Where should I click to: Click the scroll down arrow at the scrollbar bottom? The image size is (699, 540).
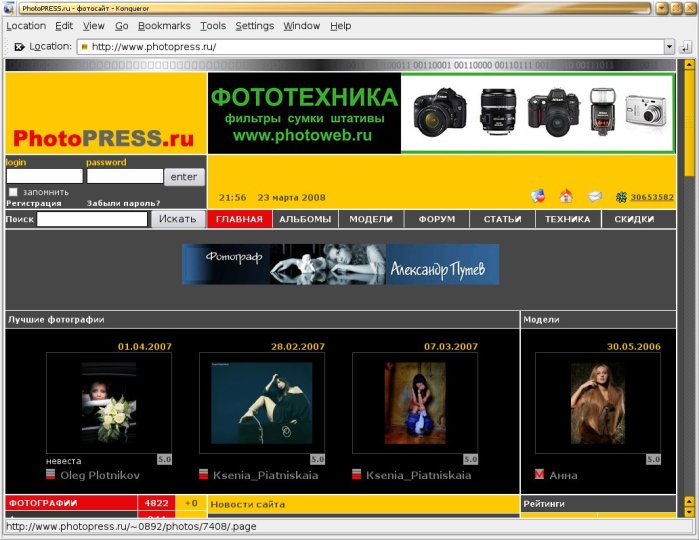[689, 512]
